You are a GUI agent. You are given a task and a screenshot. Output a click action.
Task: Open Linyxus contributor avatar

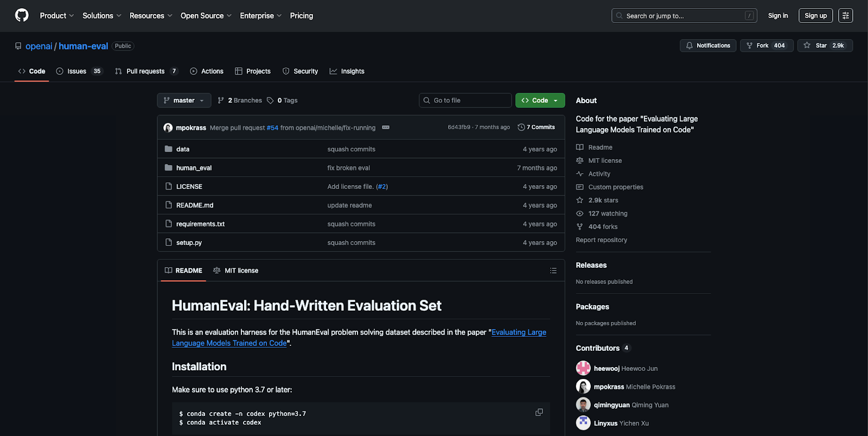point(583,422)
